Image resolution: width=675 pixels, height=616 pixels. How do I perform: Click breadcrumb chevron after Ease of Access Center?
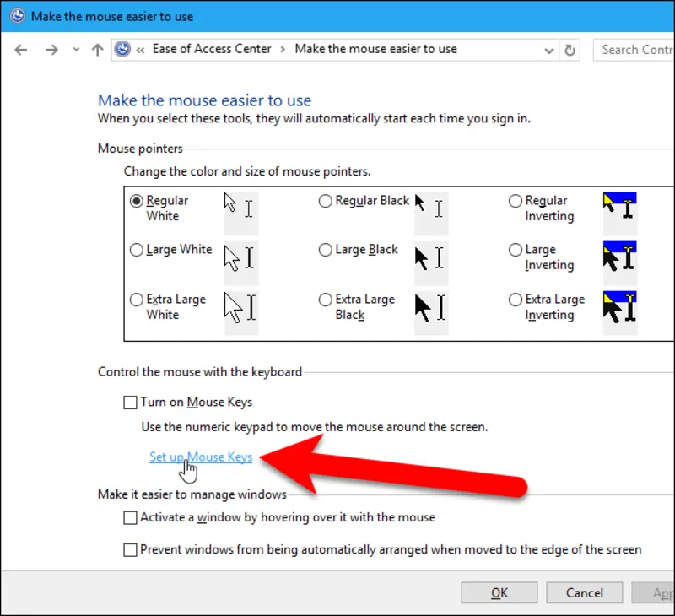[283, 50]
